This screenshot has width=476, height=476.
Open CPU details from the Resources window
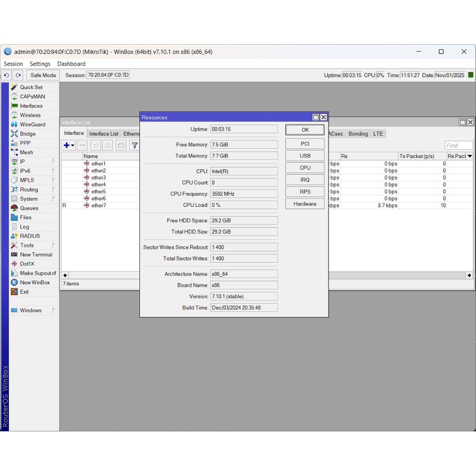point(304,167)
